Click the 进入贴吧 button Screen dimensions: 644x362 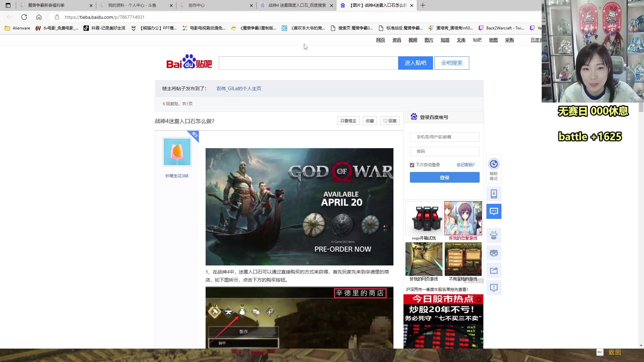click(415, 63)
